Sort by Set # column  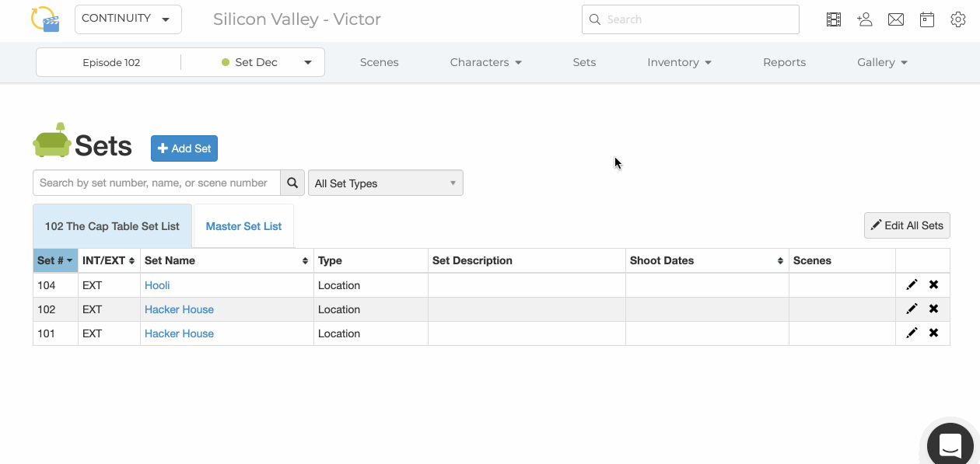click(x=55, y=260)
